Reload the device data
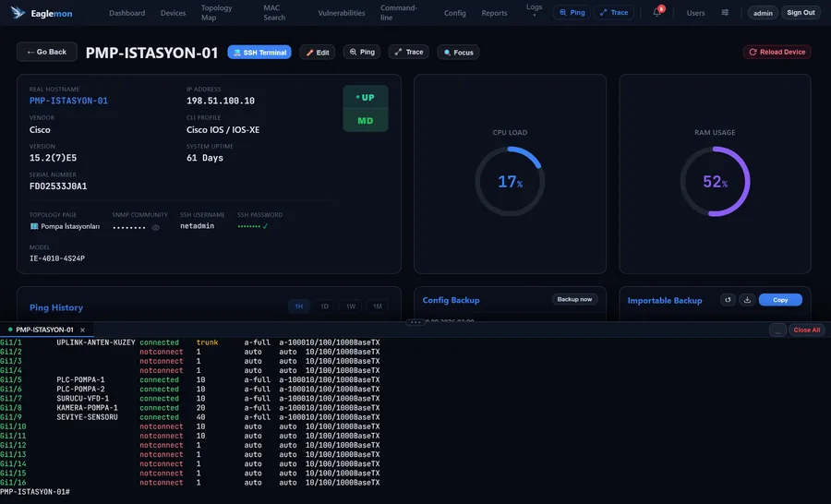831x504 pixels. coord(777,52)
